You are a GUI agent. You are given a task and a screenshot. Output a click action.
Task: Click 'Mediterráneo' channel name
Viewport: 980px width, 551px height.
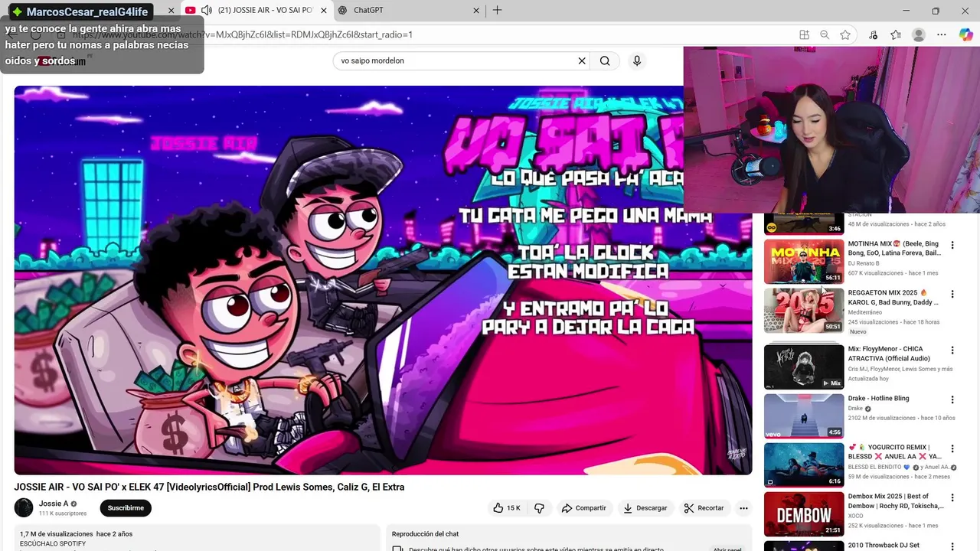[865, 312]
